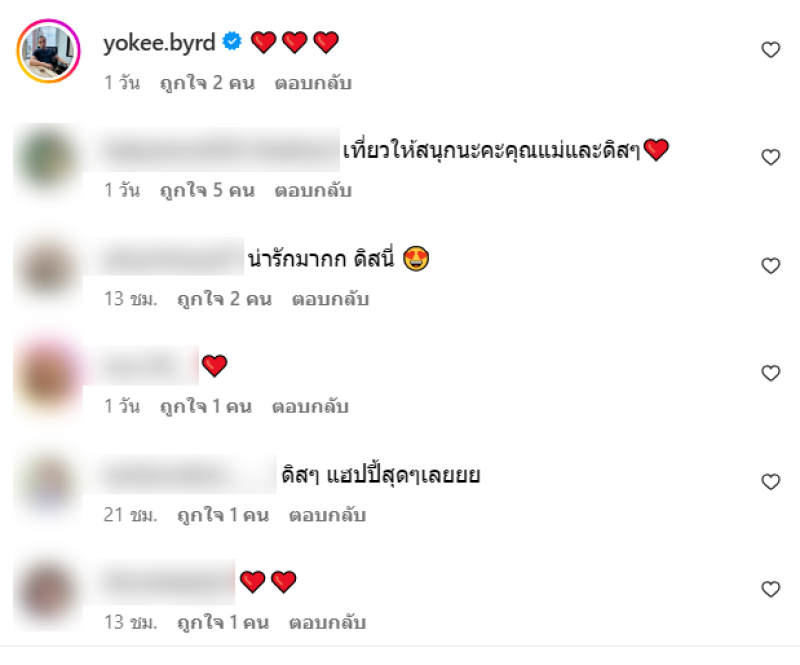Reply to the น่ารักมากก ดิสนี่ comment
The width and height of the screenshot is (800, 665).
pos(330,300)
